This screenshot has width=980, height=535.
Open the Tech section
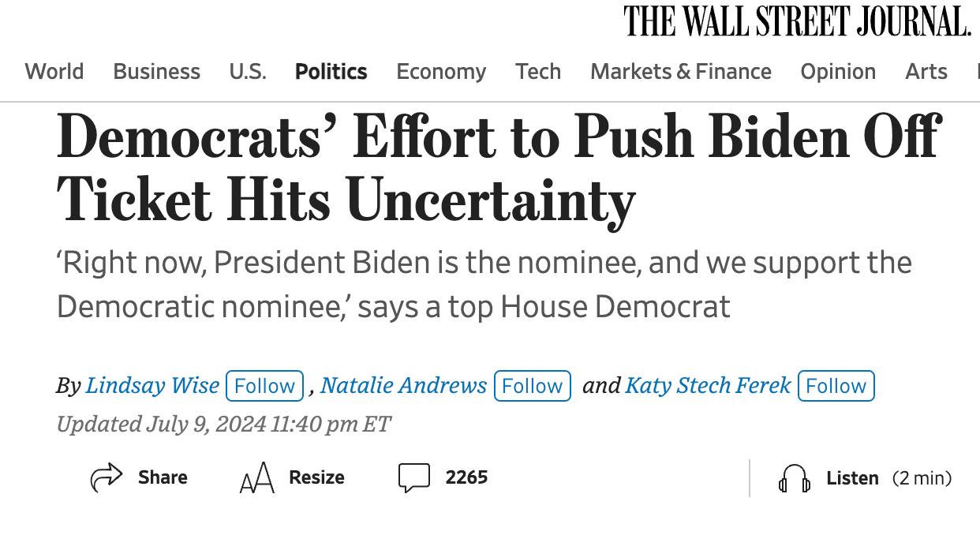(x=538, y=71)
